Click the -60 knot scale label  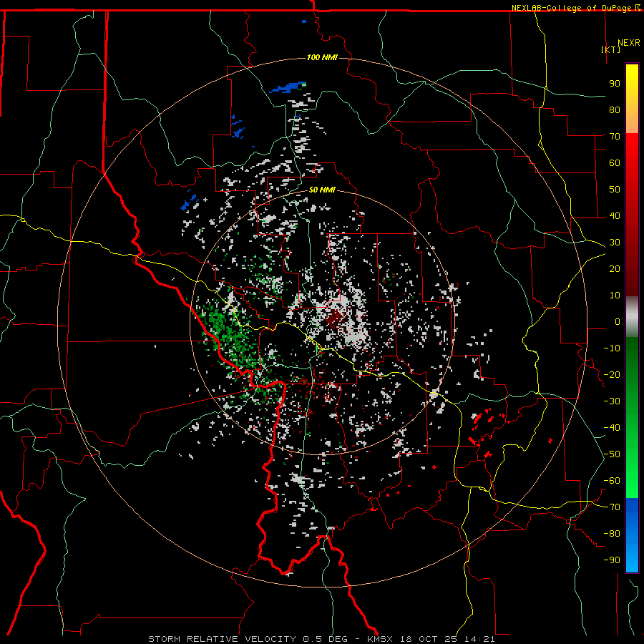click(612, 481)
